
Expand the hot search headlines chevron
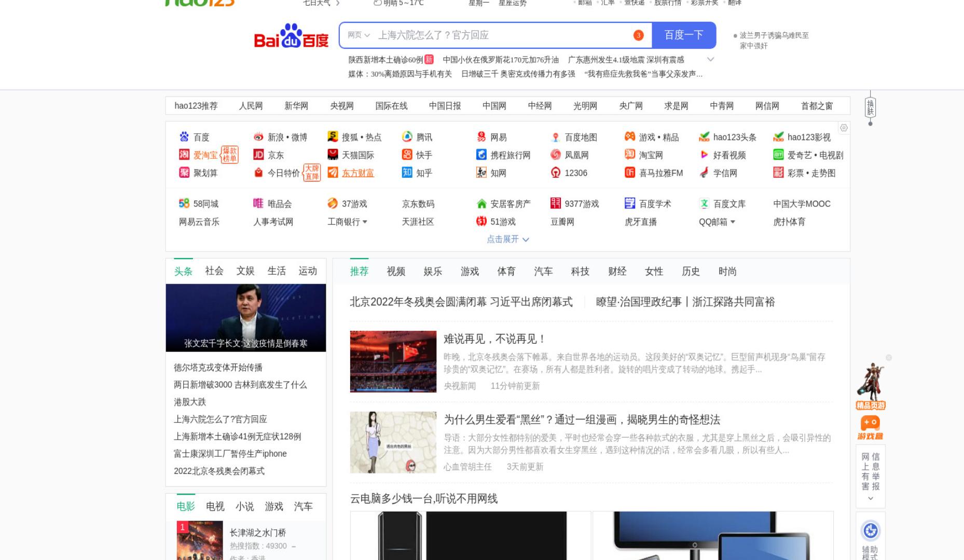(710, 59)
